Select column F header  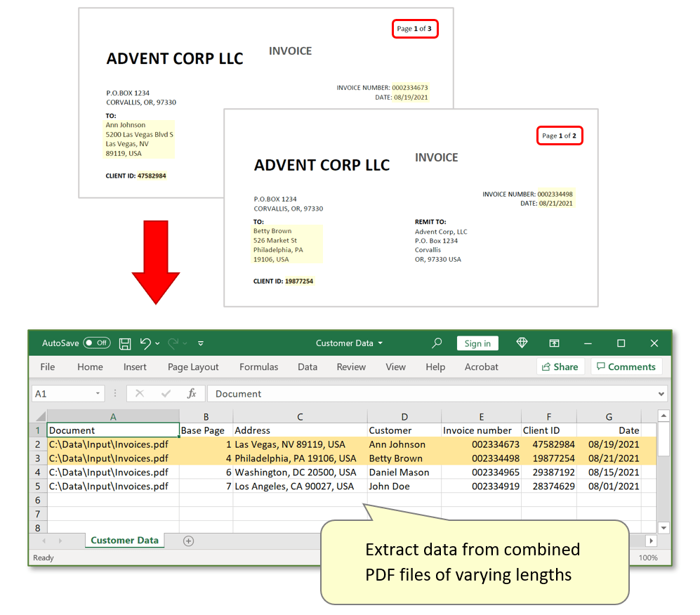click(x=548, y=417)
